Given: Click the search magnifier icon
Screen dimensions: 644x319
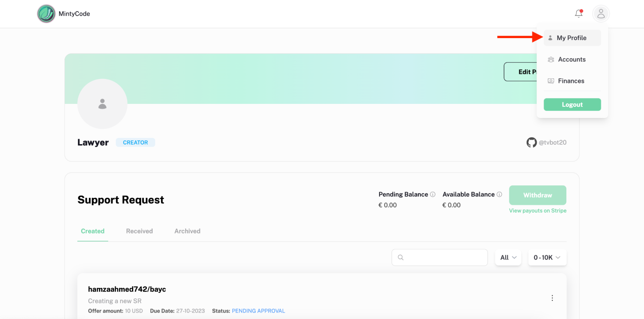Looking at the screenshot, I should (400, 257).
